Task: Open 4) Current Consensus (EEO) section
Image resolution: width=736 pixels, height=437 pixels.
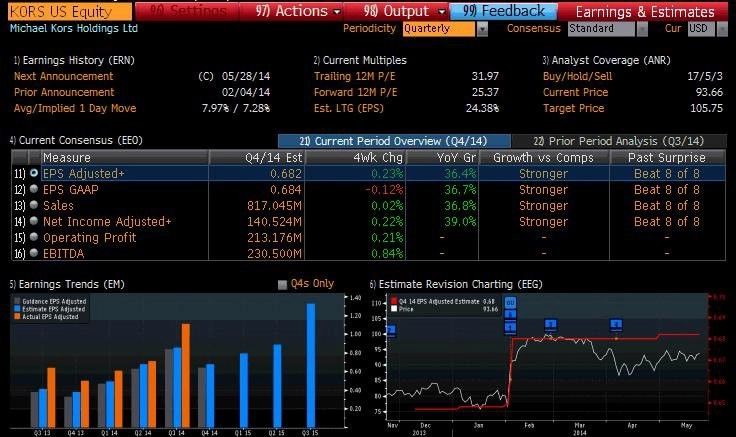Action: [x=76, y=140]
